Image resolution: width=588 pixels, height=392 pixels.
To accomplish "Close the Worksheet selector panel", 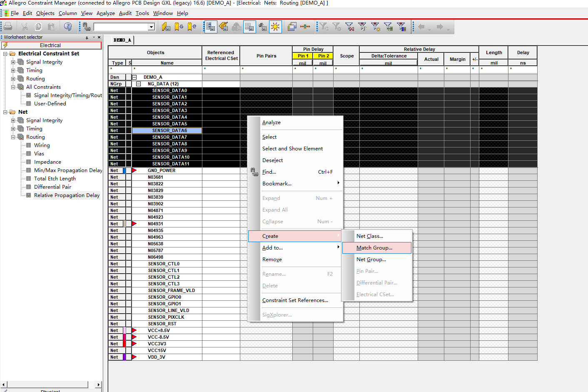I will click(99, 37).
